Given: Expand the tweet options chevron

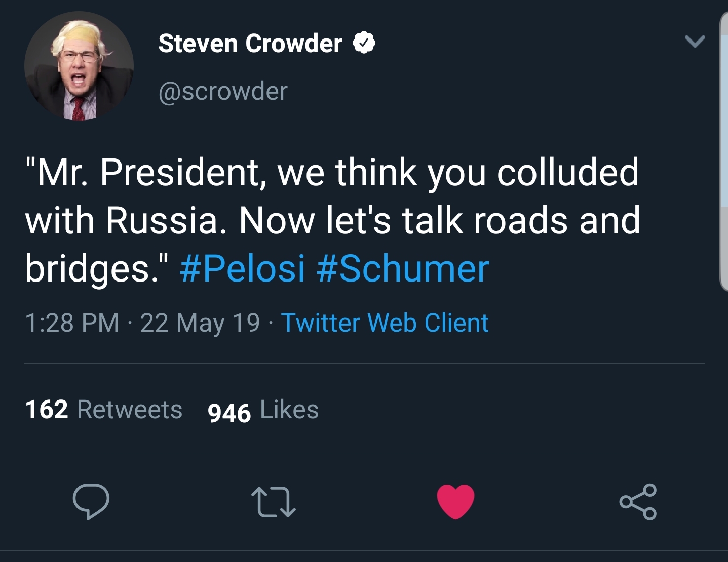Looking at the screenshot, I should [x=695, y=41].
